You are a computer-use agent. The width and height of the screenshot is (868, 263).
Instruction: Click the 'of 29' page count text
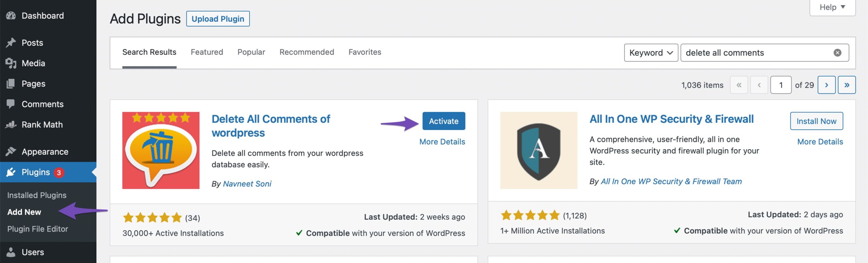804,85
